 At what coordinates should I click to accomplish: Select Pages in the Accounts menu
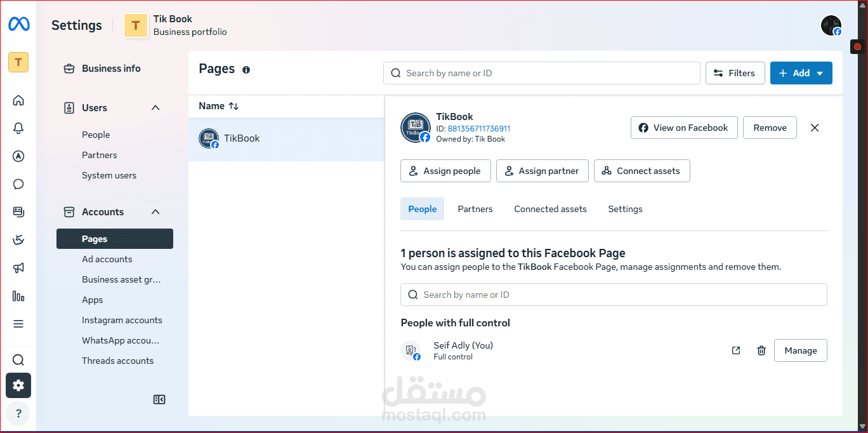pyautogui.click(x=115, y=239)
